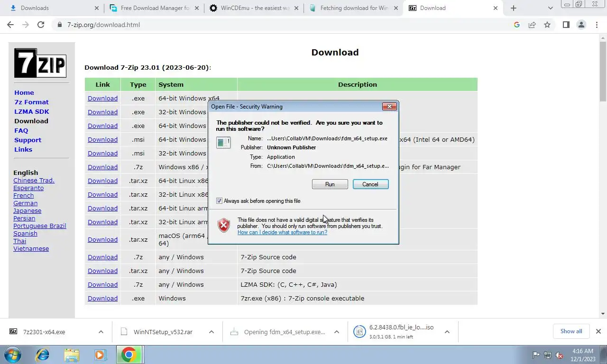This screenshot has width=607, height=364.
Task: Open 'How can I decide what software to run?' link
Action: (x=282, y=232)
